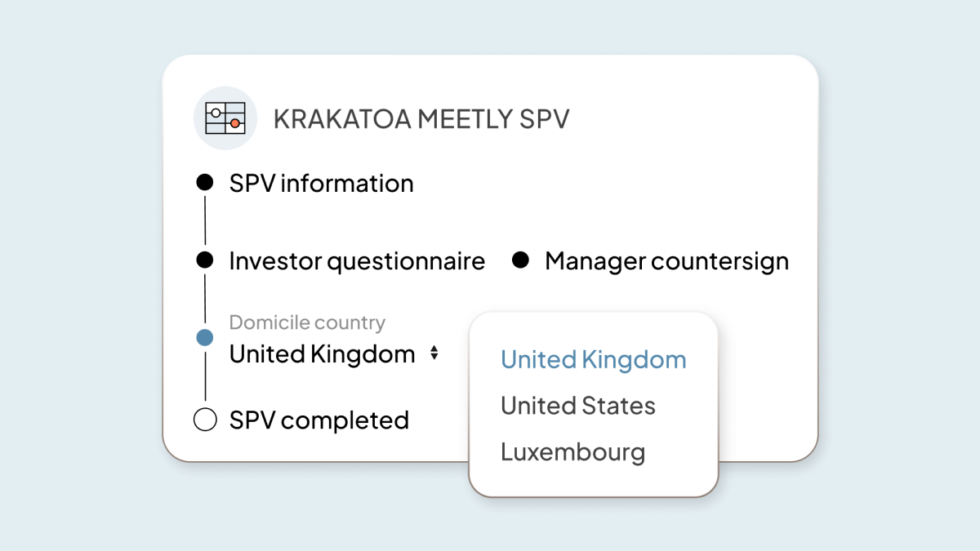This screenshot has width=980, height=551.
Task: Click the Manager countersign step label
Action: coord(667,260)
